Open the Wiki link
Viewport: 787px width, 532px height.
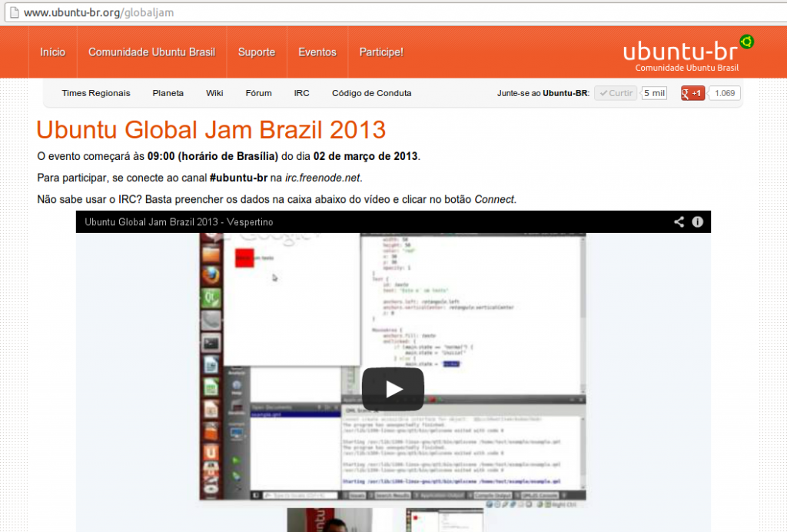(214, 93)
